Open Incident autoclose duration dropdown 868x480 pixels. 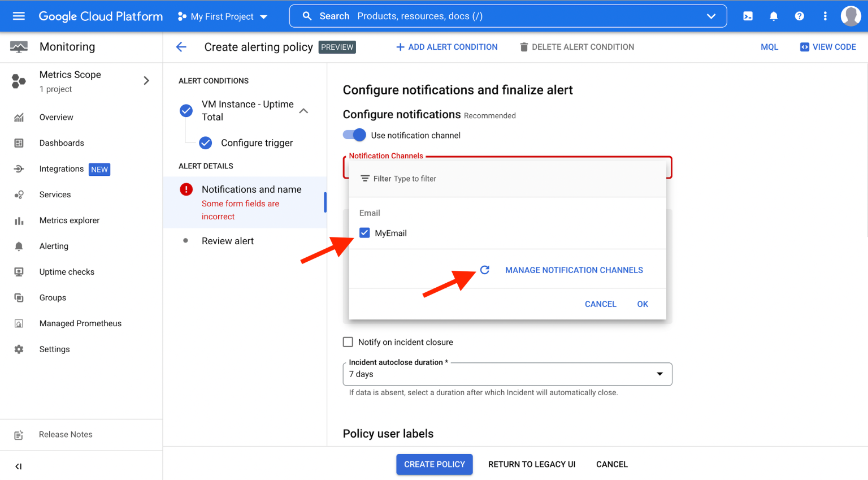pos(507,374)
